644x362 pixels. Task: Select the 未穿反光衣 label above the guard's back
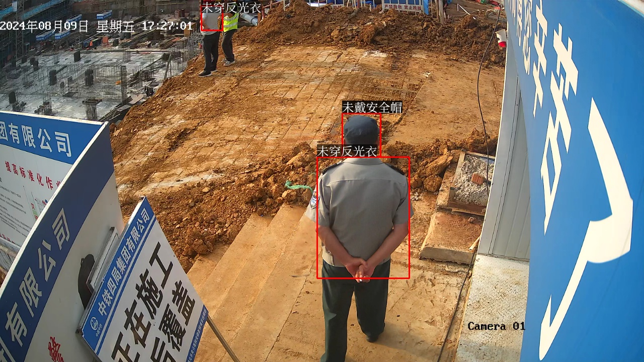tap(347, 151)
